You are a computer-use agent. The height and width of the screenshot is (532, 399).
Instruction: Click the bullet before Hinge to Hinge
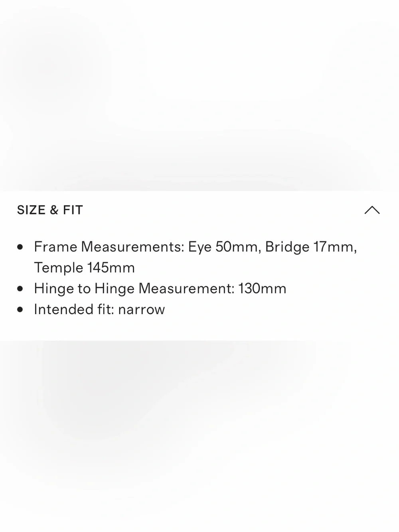click(20, 289)
